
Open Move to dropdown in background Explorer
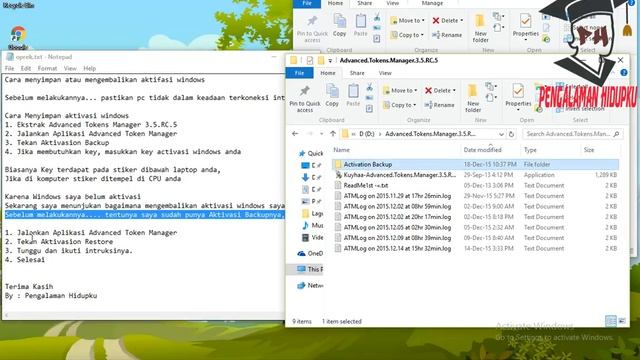pyautogui.click(x=407, y=20)
